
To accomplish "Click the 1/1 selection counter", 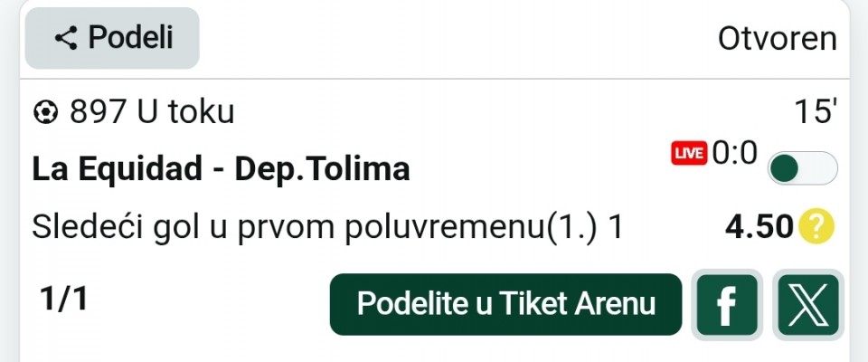I will click(63, 300).
